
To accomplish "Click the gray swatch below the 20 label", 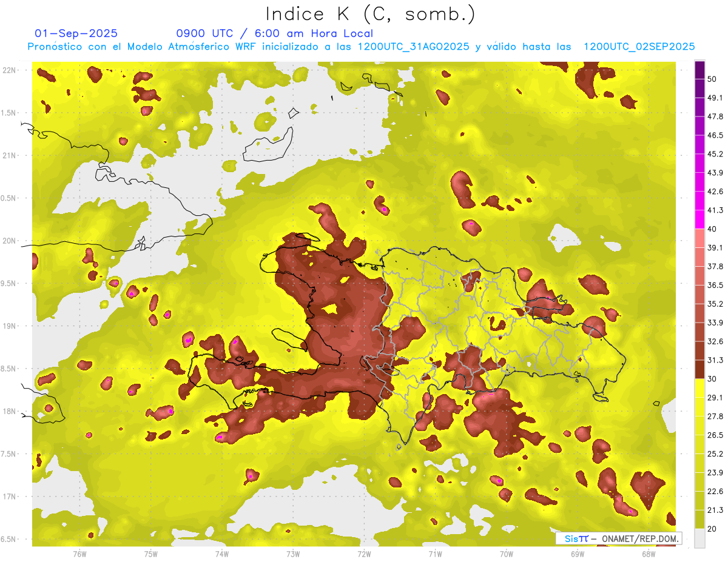I will click(x=699, y=538).
